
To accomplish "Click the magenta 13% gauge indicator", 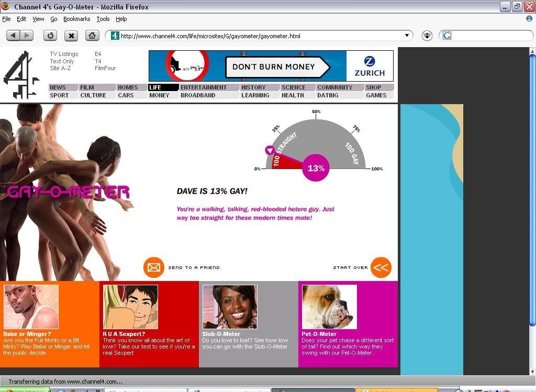I will pyautogui.click(x=316, y=168).
